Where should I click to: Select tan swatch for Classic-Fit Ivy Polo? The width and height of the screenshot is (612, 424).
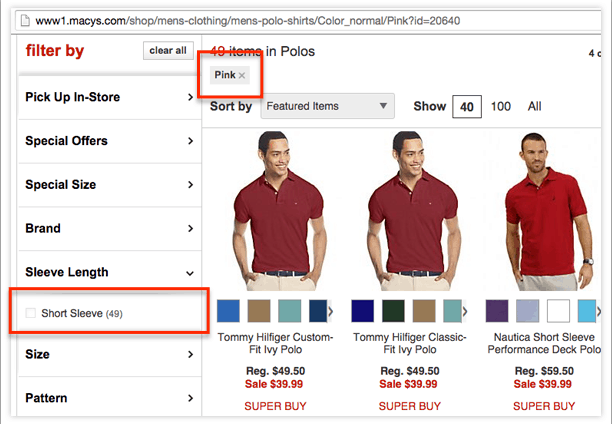click(424, 311)
